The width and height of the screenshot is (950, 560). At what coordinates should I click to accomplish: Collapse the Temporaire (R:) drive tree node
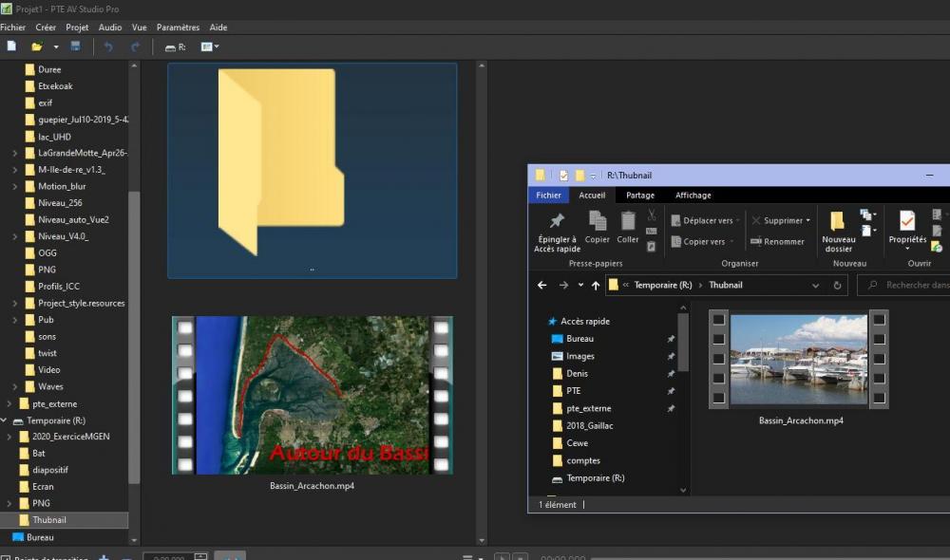point(5,420)
